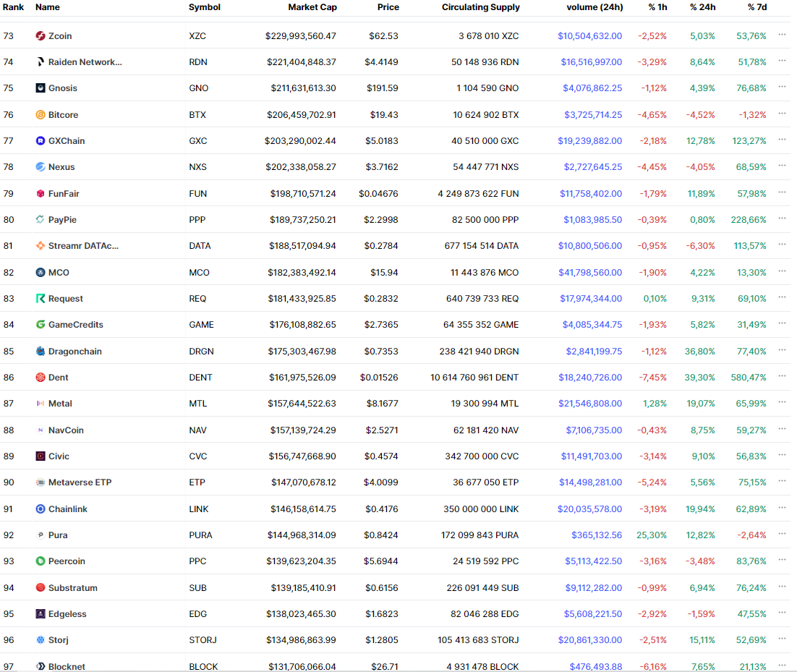This screenshot has width=797, height=672.
Task: Click the Bitcore orange logo icon
Action: [41, 115]
